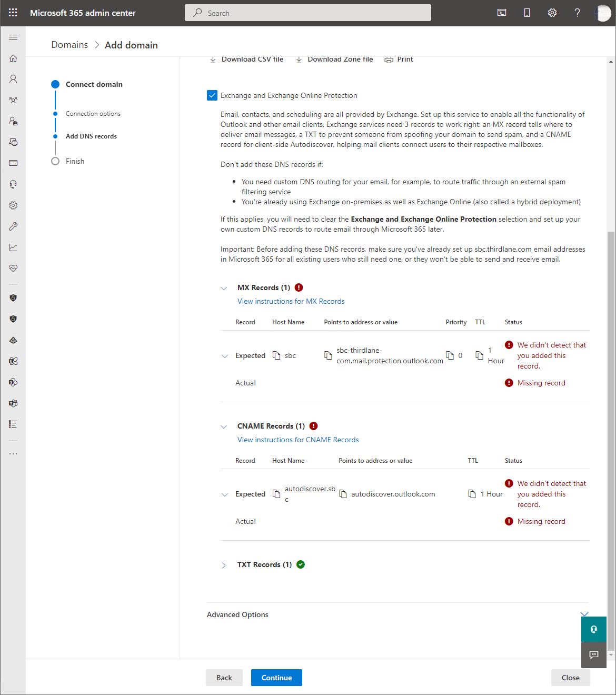Collapse the MX Expected record row
The height and width of the screenshot is (695, 616).
(225, 356)
